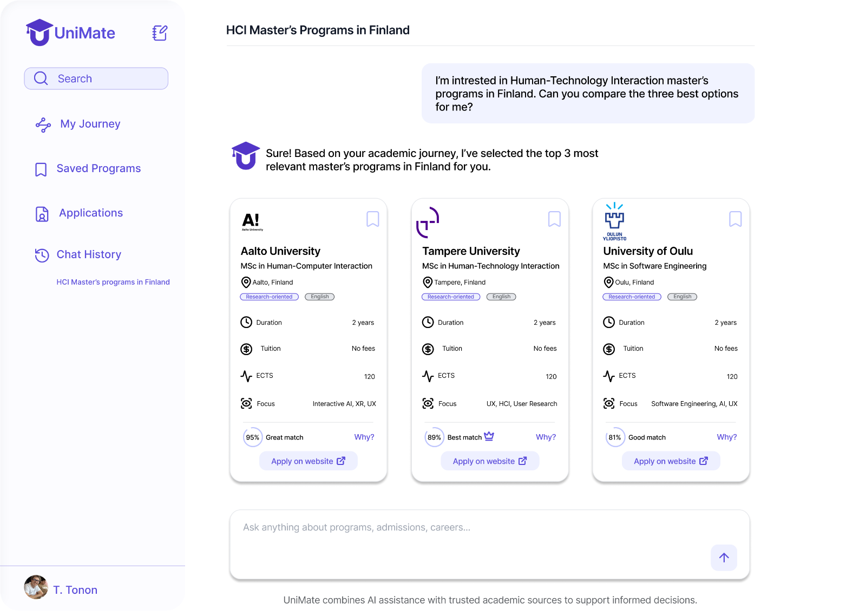Viewport: 866px width, 616px height.
Task: Click the Chat History clock icon
Action: pos(42,255)
